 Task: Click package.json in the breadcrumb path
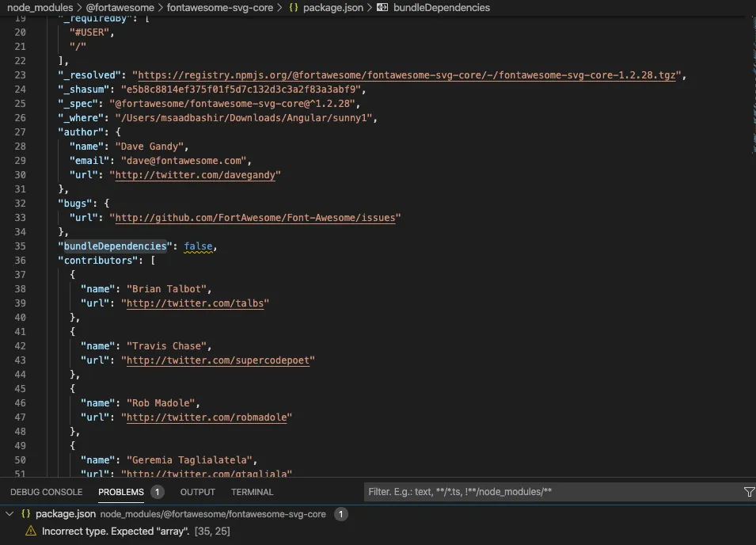[x=333, y=8]
